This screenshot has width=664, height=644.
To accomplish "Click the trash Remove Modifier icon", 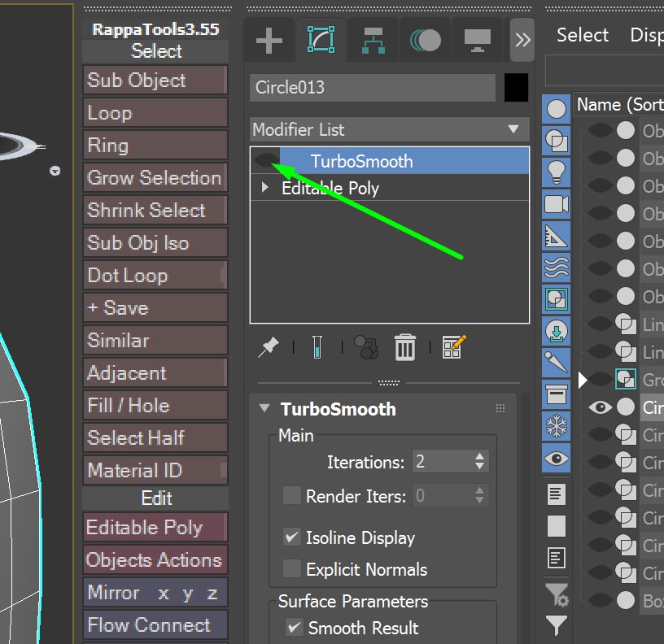I will tap(405, 347).
